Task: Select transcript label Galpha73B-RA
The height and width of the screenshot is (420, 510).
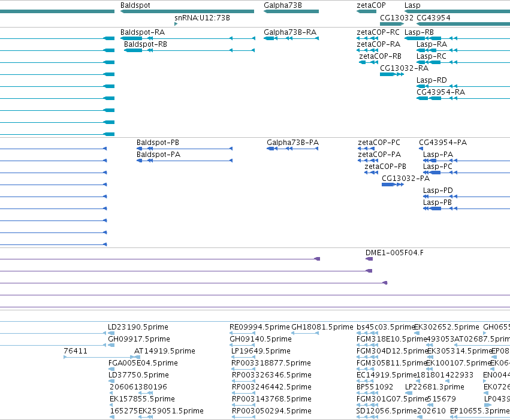Action: [x=290, y=32]
